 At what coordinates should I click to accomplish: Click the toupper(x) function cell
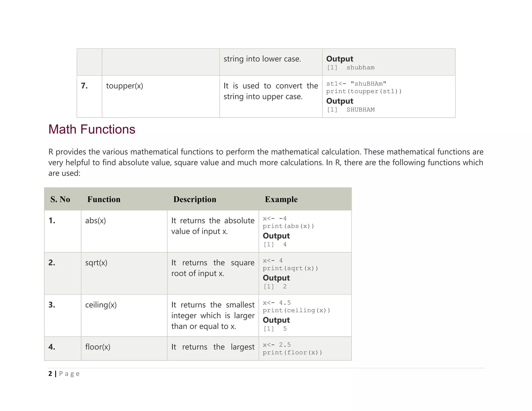tap(125, 86)
